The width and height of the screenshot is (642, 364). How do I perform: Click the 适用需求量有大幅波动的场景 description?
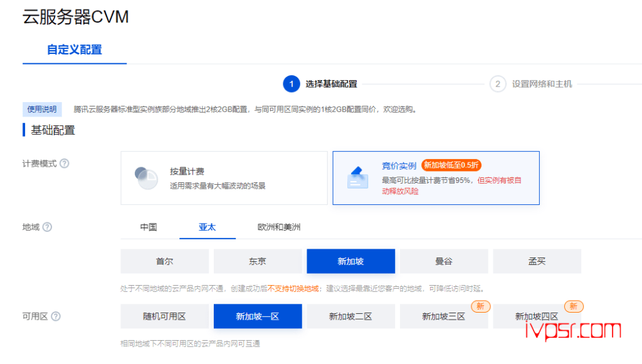pos(218,185)
